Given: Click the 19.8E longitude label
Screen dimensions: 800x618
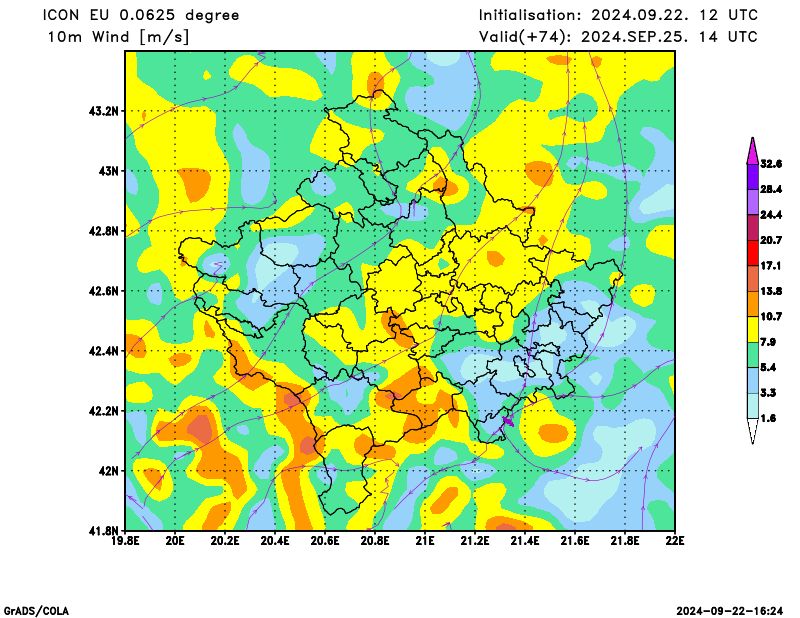Looking at the screenshot, I should (x=126, y=541).
